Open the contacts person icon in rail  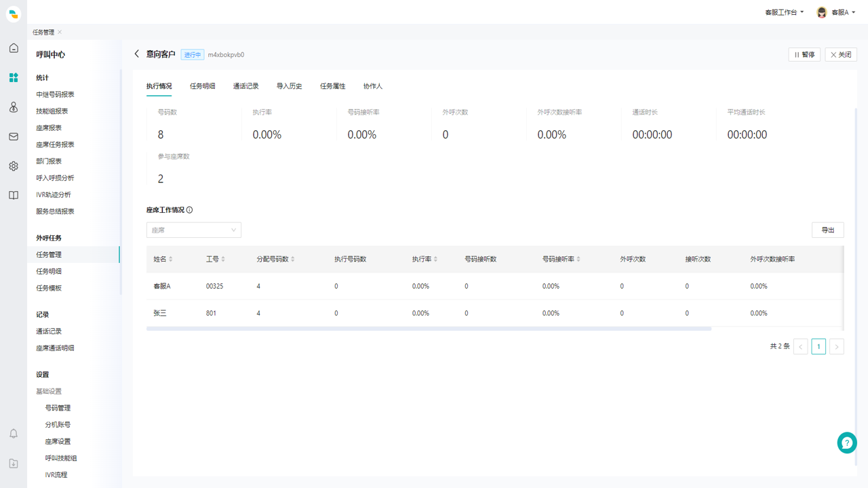click(14, 107)
